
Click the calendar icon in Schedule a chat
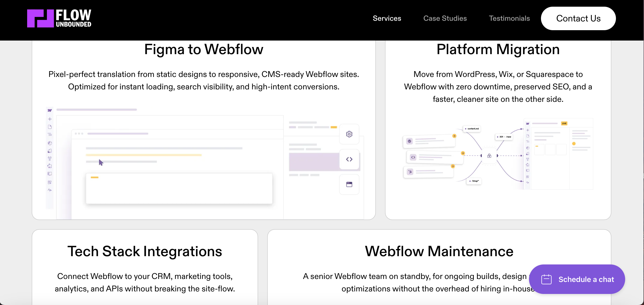[x=546, y=279]
